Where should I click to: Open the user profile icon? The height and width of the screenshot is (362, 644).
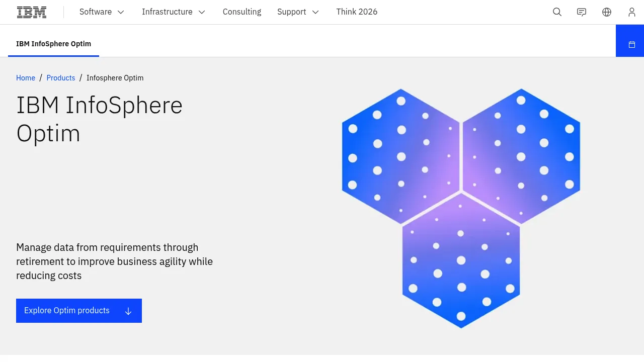[x=632, y=12]
